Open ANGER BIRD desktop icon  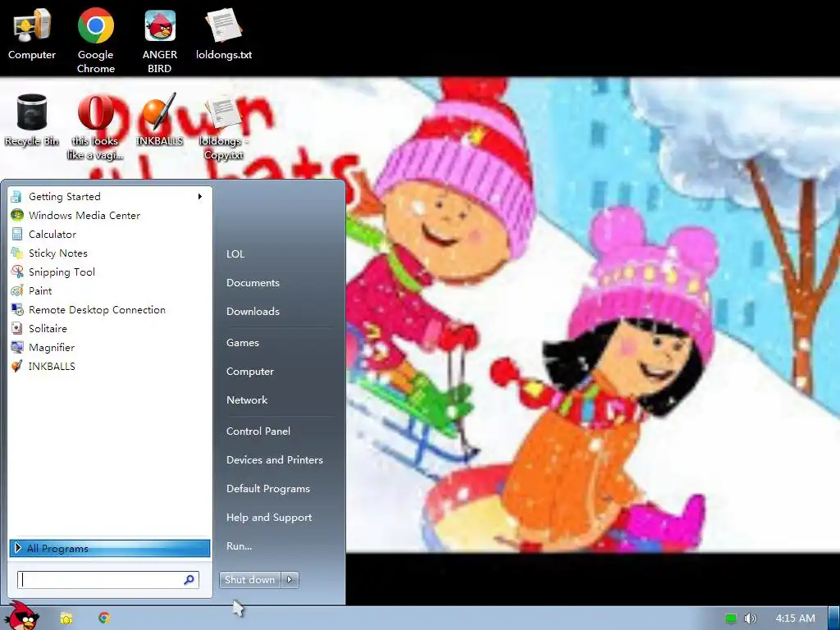pos(160,39)
